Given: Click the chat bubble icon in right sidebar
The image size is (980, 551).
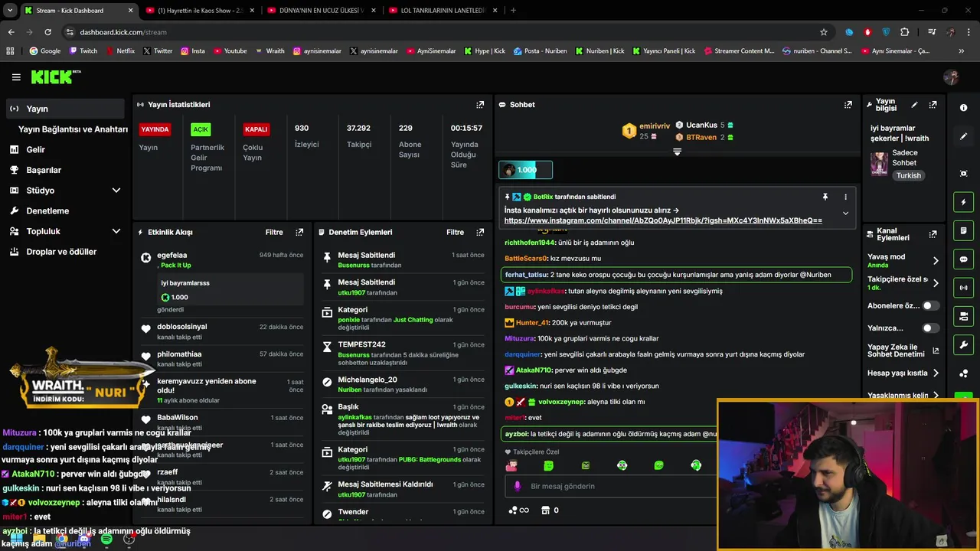Looking at the screenshot, I should 964,259.
